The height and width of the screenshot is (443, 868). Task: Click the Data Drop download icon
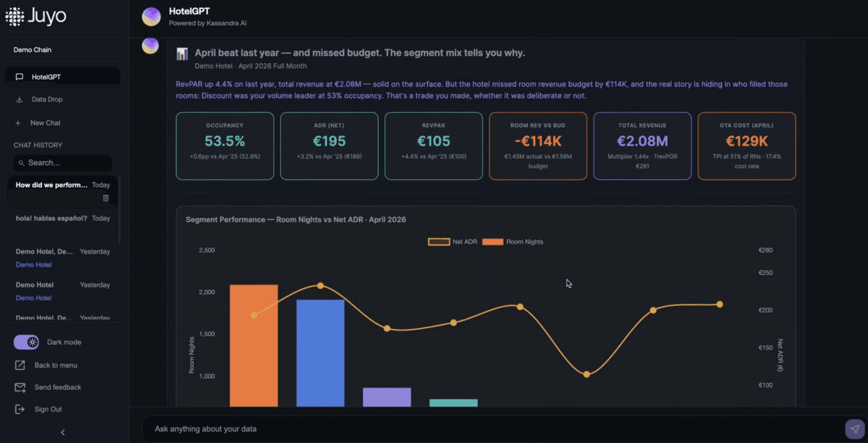coord(19,100)
